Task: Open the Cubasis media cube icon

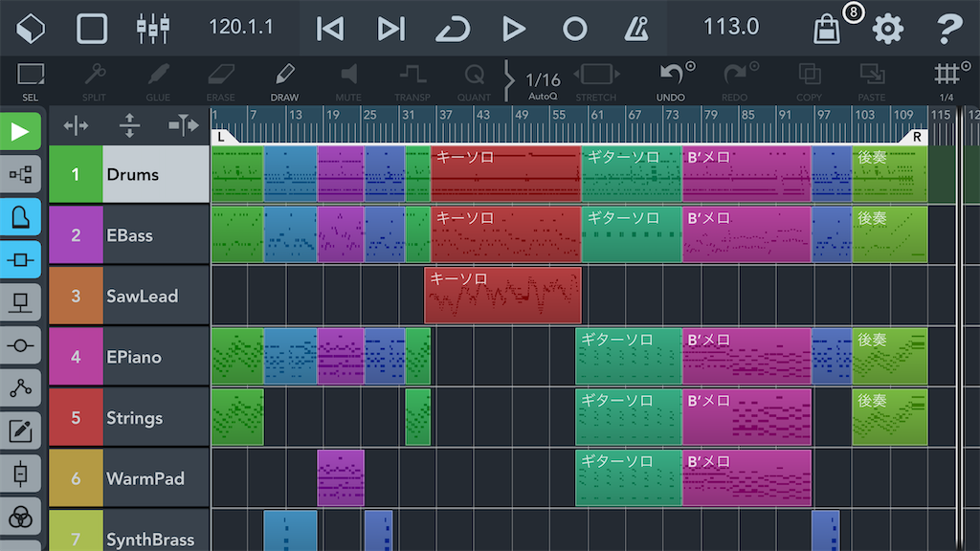Action: 30,28
